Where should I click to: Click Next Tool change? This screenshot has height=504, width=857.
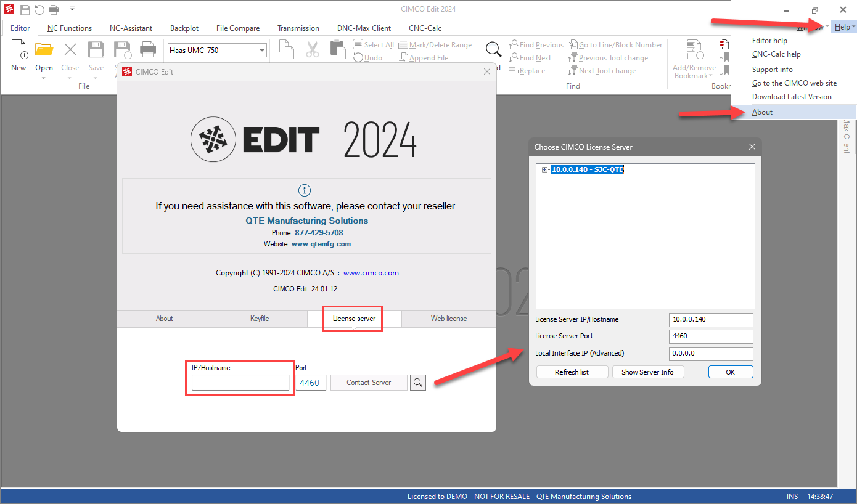pos(602,71)
